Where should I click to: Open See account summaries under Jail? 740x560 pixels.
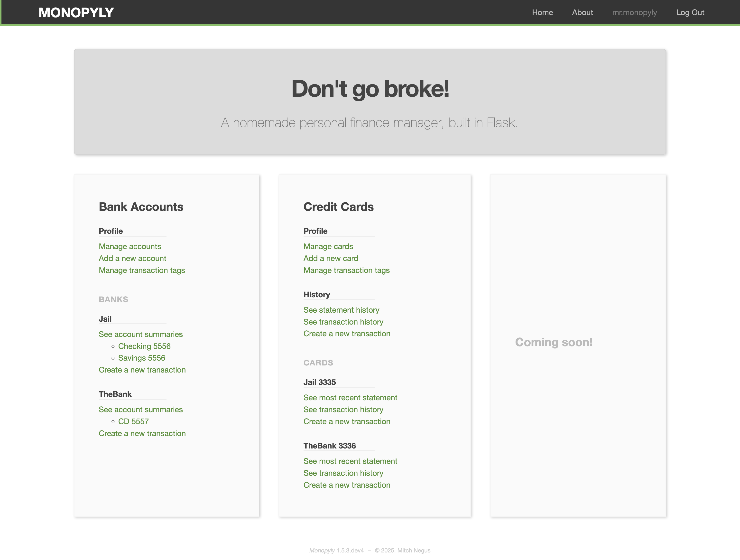click(x=140, y=334)
